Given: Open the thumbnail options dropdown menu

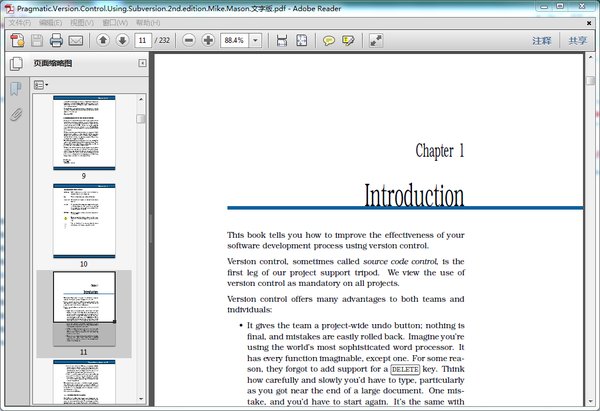Looking at the screenshot, I should (x=41, y=85).
